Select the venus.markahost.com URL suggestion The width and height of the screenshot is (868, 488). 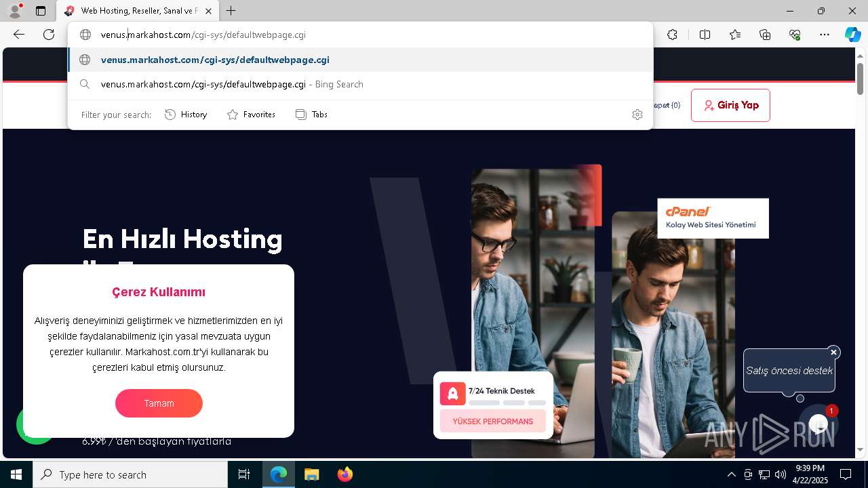tap(361, 60)
